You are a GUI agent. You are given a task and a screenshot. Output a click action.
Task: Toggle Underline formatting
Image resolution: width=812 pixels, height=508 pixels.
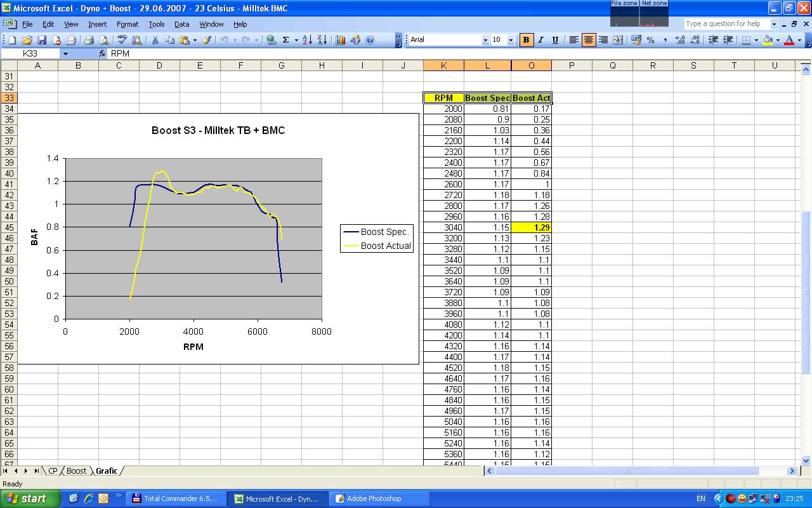point(555,40)
